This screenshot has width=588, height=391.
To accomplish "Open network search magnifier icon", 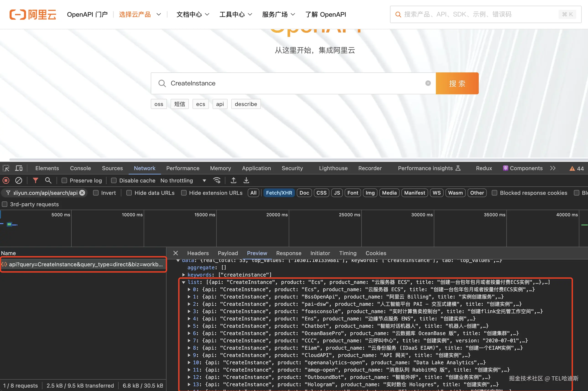I will pos(48,180).
